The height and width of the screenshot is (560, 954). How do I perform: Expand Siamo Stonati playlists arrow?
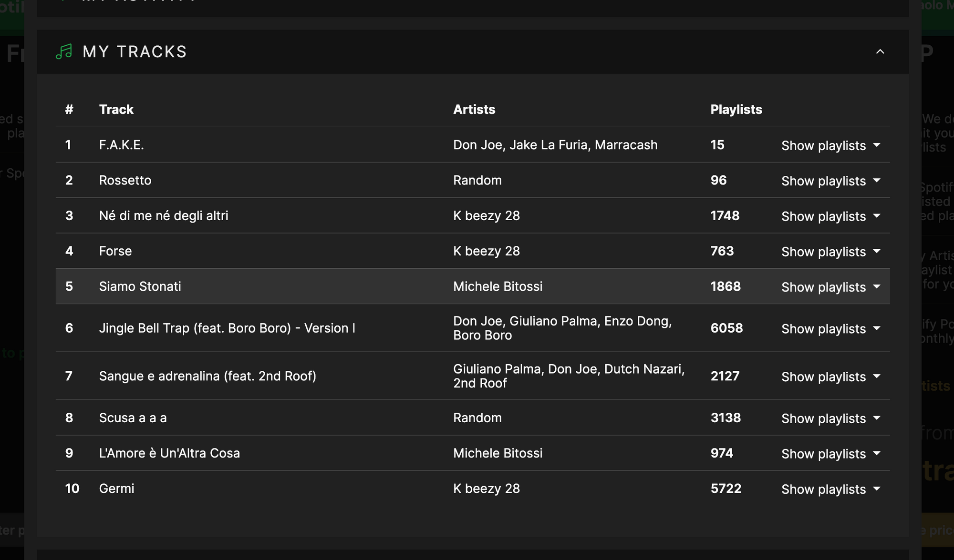pos(877,287)
